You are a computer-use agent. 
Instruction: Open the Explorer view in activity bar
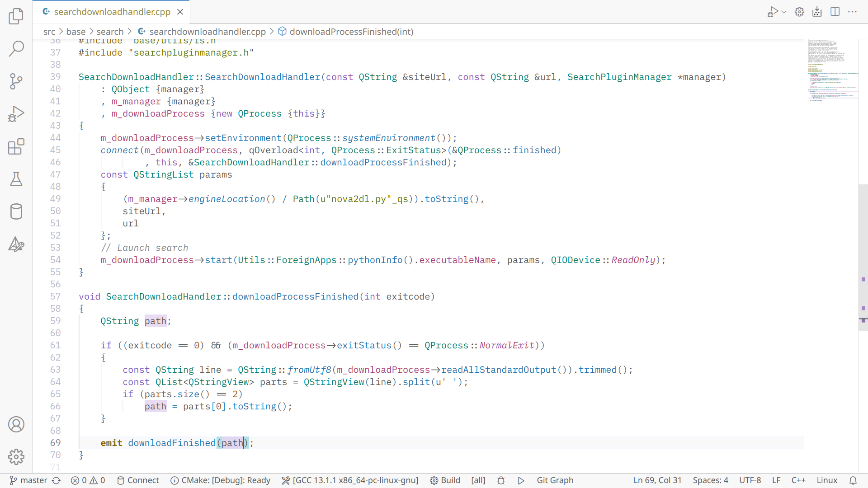click(x=16, y=16)
